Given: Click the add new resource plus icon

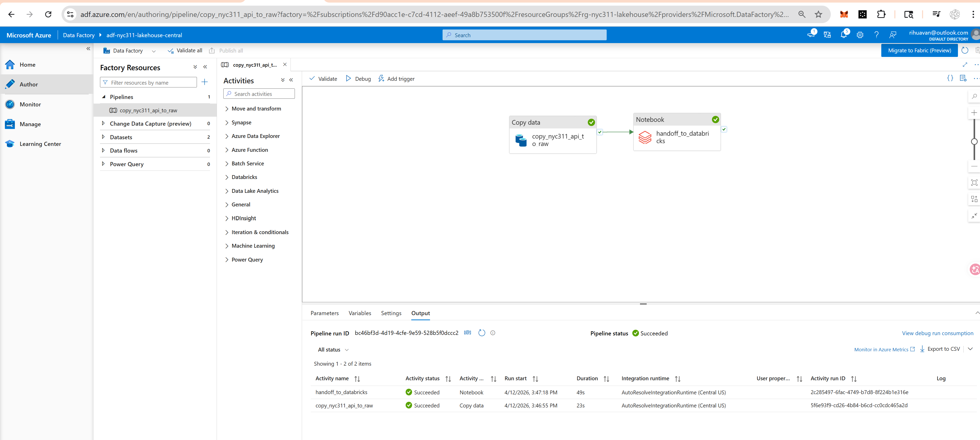Looking at the screenshot, I should pyautogui.click(x=205, y=82).
